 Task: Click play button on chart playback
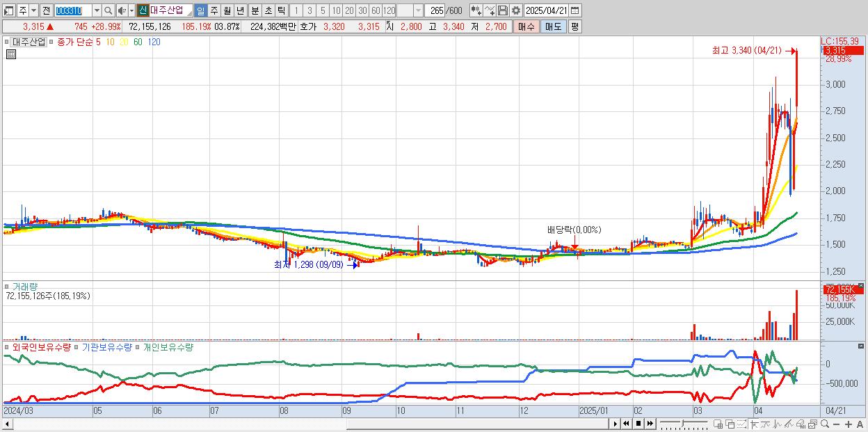point(615,424)
